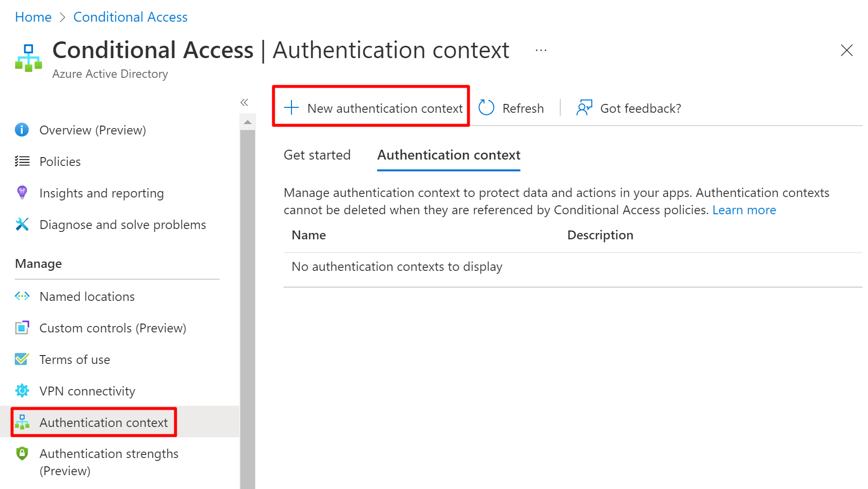868x489 pixels.
Task: Collapse the sidebar with double chevron
Action: point(244,102)
